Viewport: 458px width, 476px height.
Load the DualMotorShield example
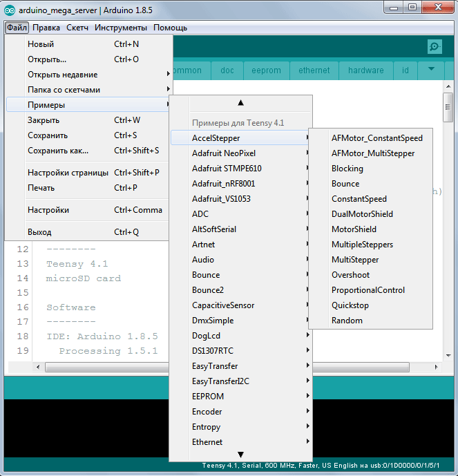(x=370, y=214)
